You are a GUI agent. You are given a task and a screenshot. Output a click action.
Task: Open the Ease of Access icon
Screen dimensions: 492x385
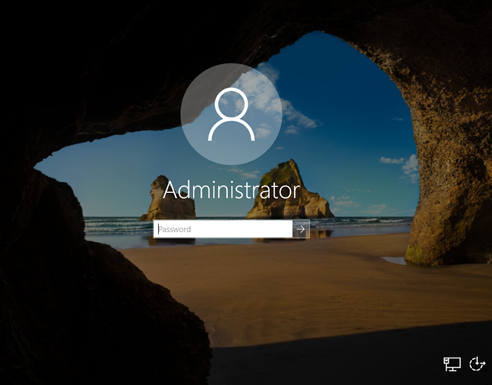(x=477, y=364)
